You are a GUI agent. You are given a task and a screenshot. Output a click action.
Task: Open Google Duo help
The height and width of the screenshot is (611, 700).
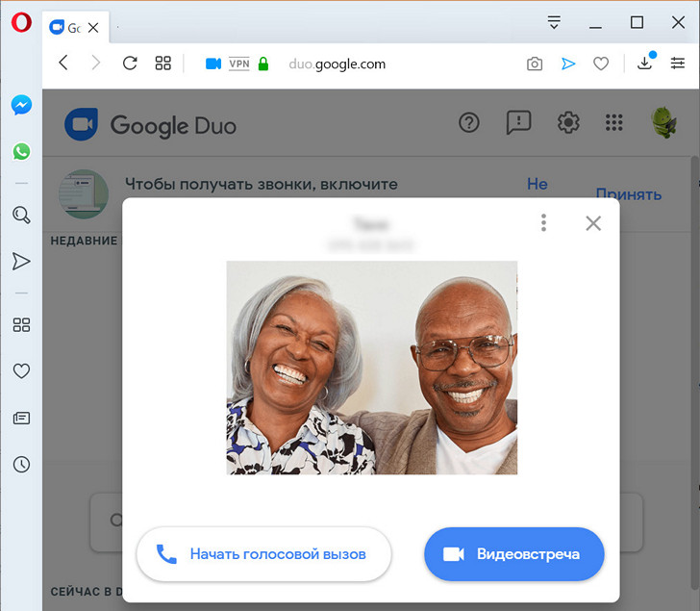pos(469,122)
